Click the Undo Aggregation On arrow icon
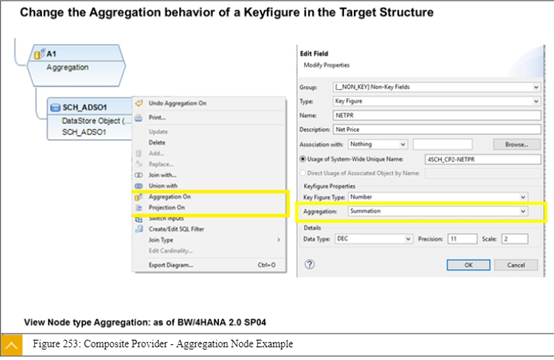This screenshot has height=360, width=554. 139,103
